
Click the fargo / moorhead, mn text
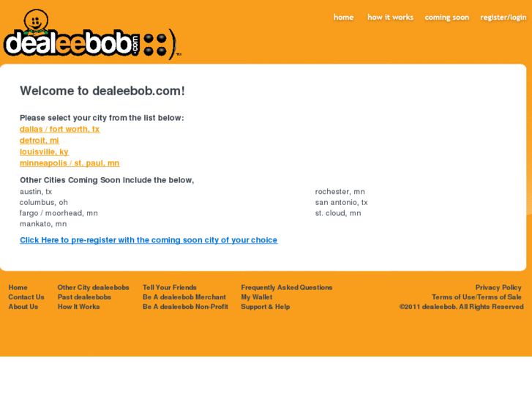(x=59, y=213)
